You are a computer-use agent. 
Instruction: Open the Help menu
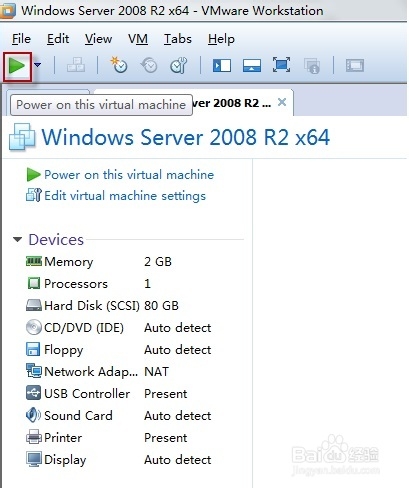click(x=221, y=39)
